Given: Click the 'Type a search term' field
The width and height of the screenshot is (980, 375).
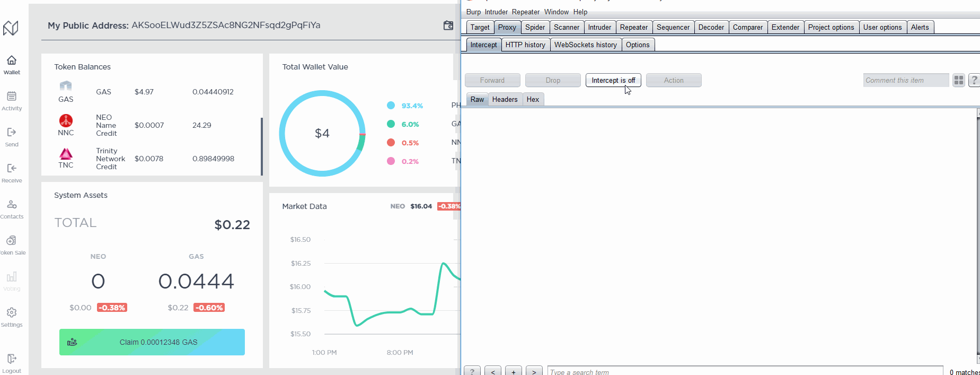Looking at the screenshot, I should [745, 371].
